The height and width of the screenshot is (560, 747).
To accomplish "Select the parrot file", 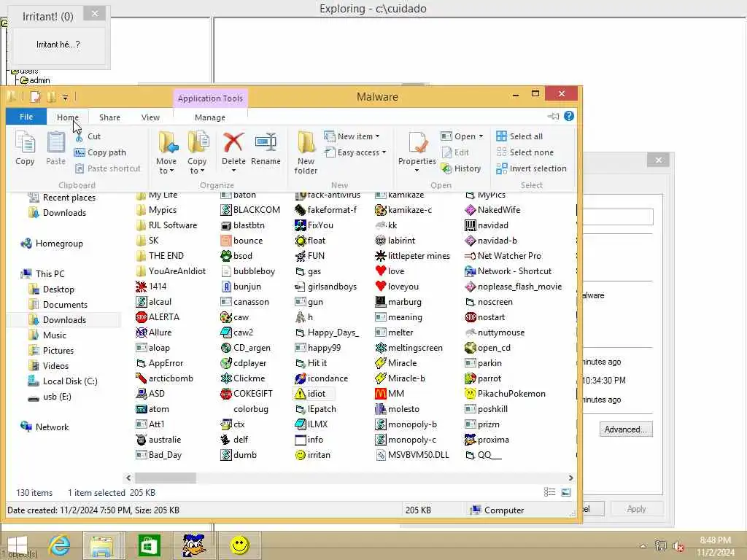I will (483, 378).
